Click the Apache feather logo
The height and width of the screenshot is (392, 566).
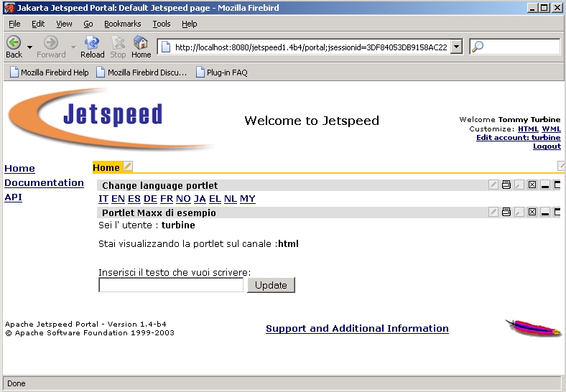coord(533,328)
